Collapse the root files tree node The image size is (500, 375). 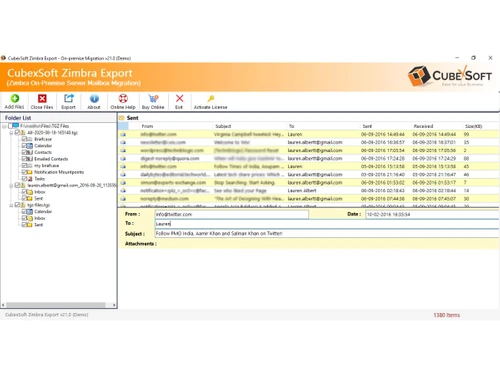pos(4,126)
